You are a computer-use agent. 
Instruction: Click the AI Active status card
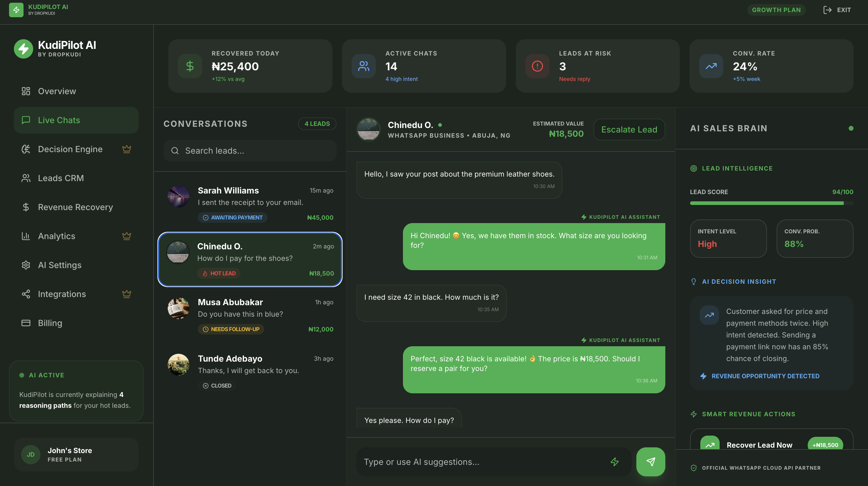(76, 391)
